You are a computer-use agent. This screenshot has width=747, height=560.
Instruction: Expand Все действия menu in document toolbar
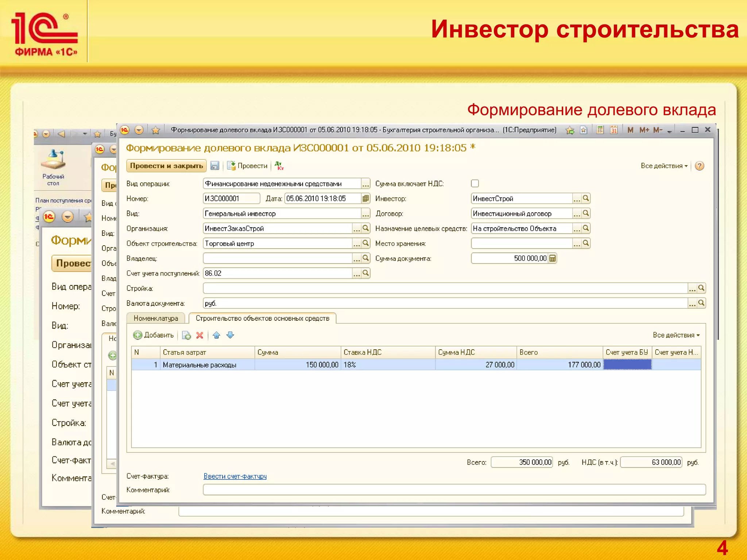[664, 166]
